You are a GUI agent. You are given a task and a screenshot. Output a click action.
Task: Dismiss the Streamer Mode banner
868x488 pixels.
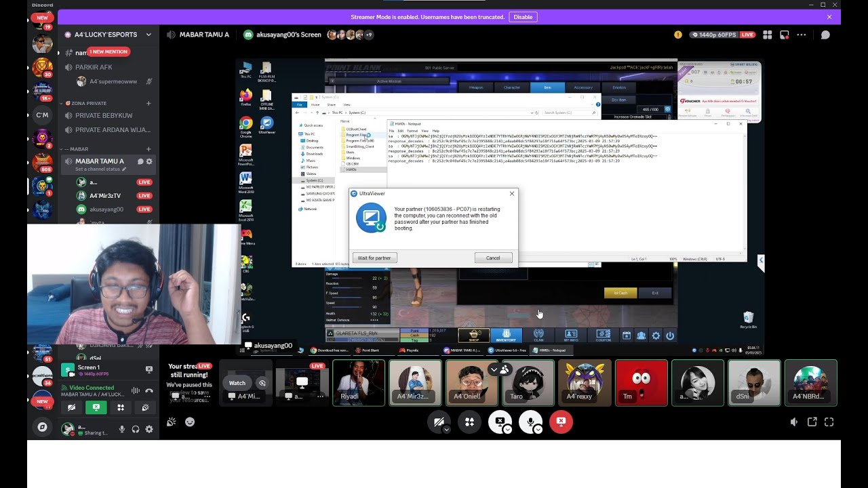pos(829,17)
